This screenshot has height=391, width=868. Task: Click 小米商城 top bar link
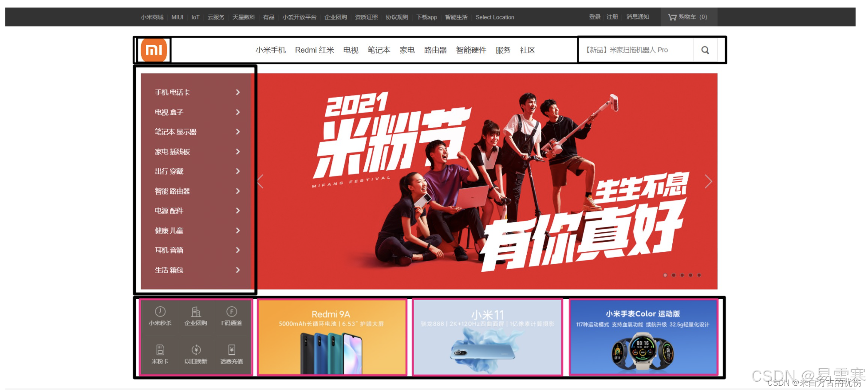152,17
